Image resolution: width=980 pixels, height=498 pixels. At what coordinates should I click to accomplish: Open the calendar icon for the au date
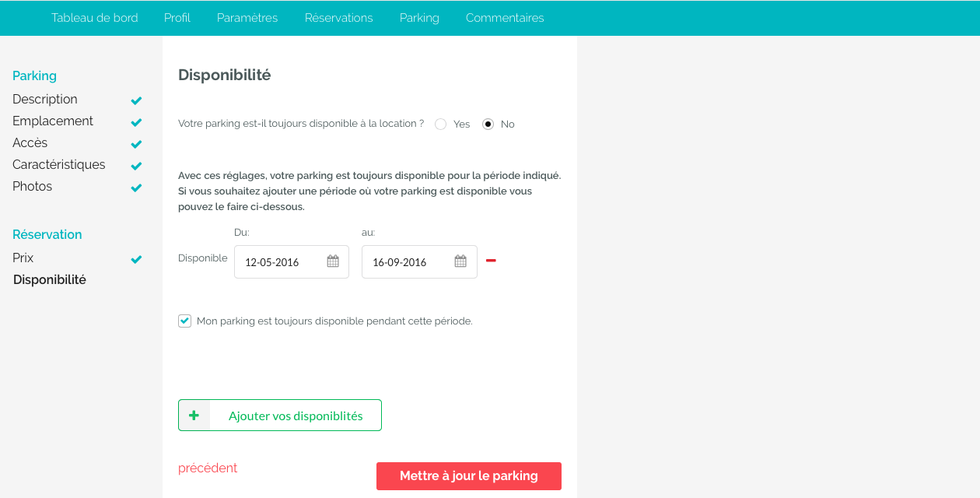point(460,261)
